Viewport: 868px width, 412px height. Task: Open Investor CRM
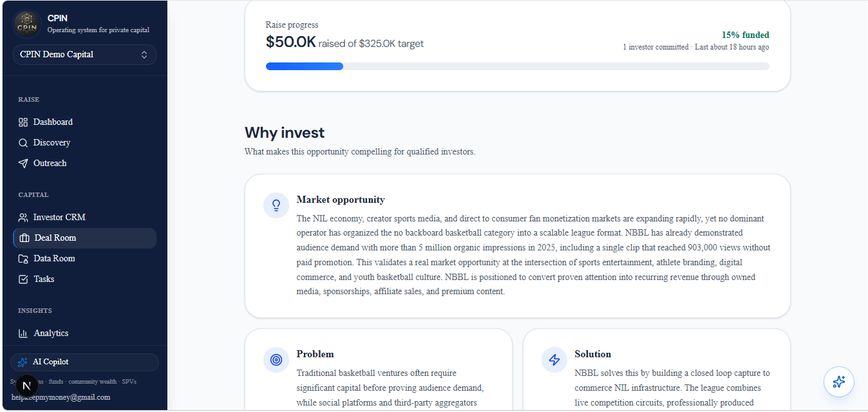[84, 218]
